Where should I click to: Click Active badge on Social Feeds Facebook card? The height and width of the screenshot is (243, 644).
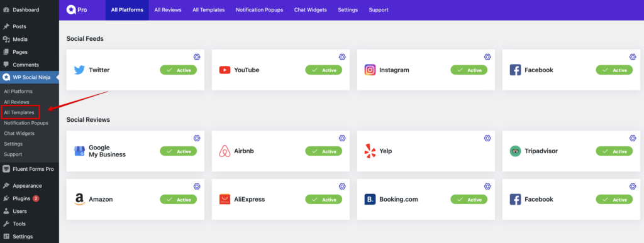click(614, 70)
